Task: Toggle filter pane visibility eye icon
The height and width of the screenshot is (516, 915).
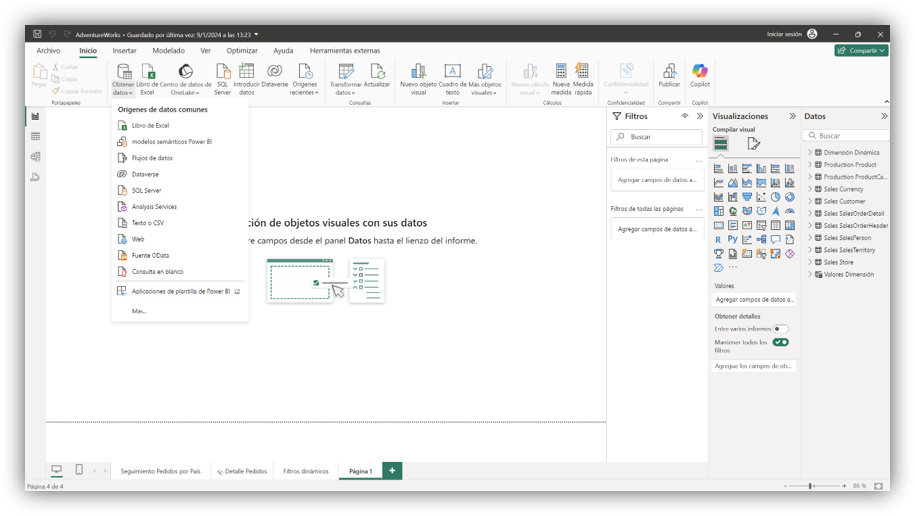Action: click(684, 116)
